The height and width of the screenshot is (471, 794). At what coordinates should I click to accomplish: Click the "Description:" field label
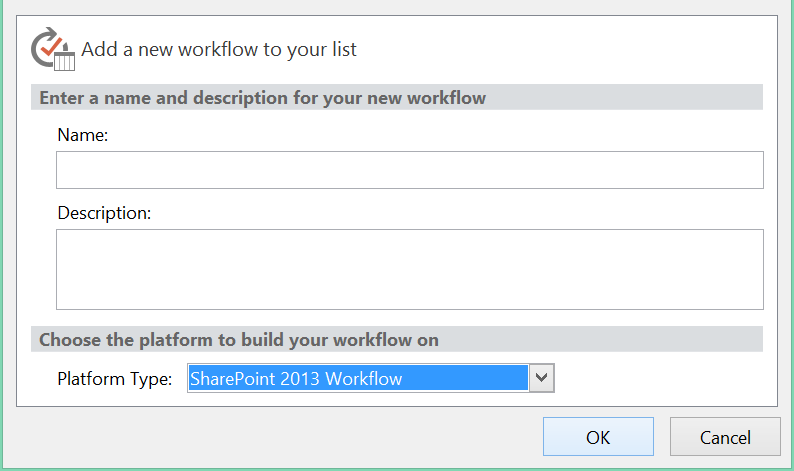point(104,212)
